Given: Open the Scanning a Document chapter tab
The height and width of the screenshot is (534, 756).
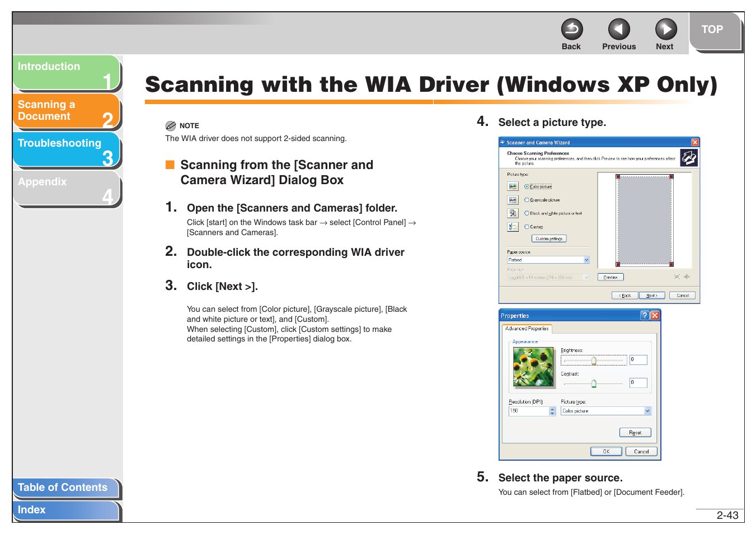Looking at the screenshot, I should click(66, 111).
